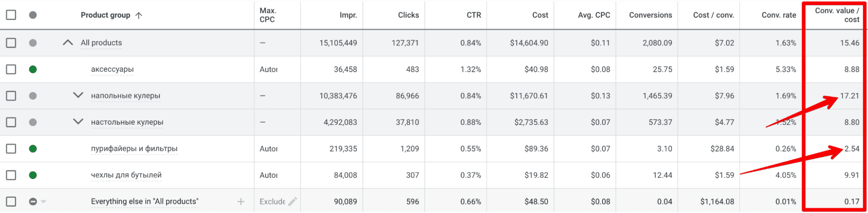Viewport: 868px width, 213px height.
Task: Sort by the Clicks column header
Action: [x=408, y=15]
